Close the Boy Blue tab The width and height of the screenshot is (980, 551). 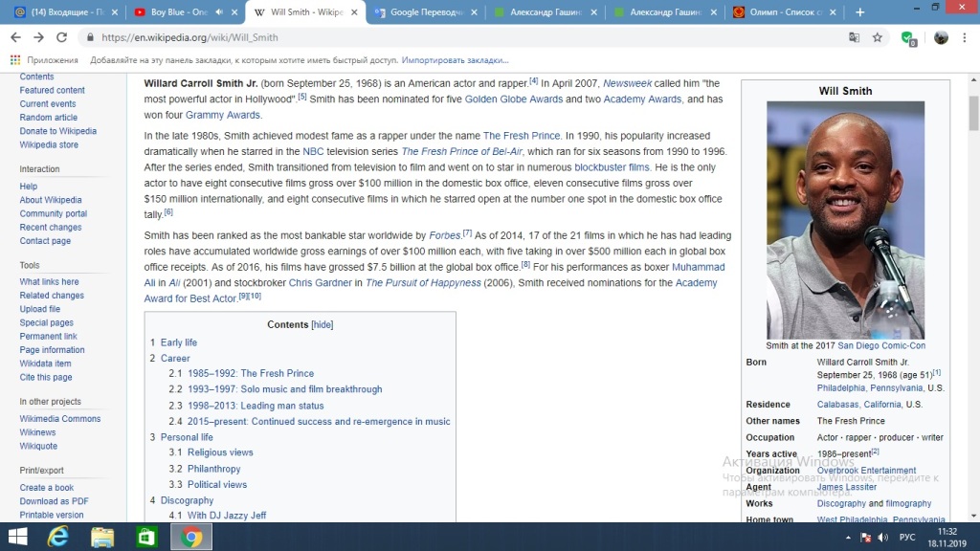tap(234, 11)
